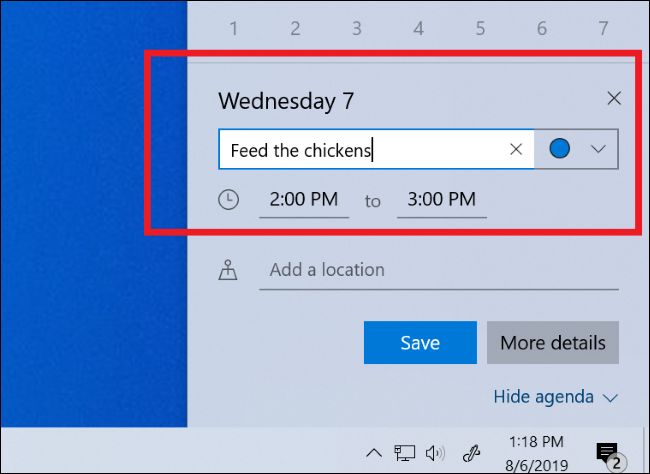650x474 pixels.
Task: Click the location pin icon
Action: 229,270
